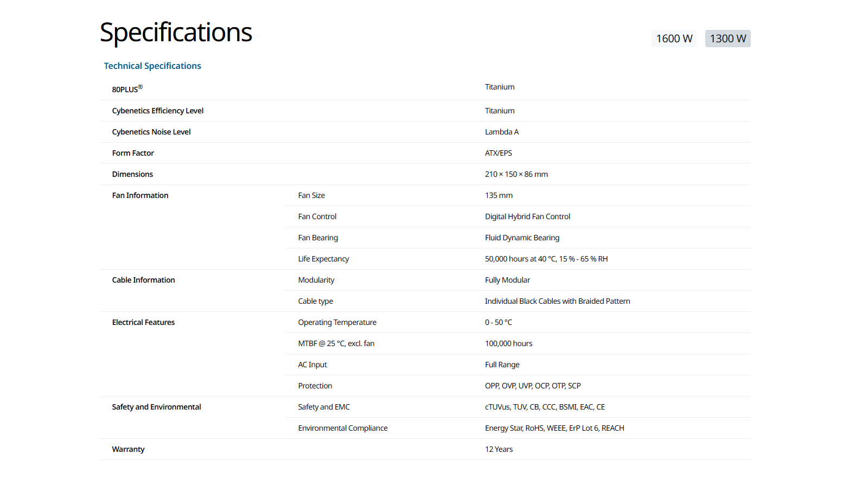Screen dimensions: 868x479
Task: Click the Fan Information section label
Action: [140, 195]
